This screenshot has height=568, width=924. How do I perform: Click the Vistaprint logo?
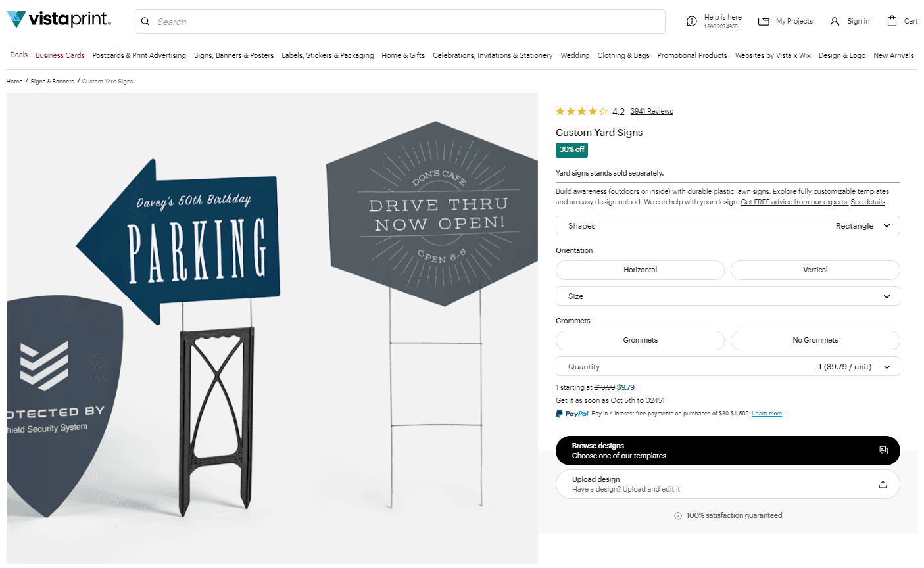(x=59, y=20)
